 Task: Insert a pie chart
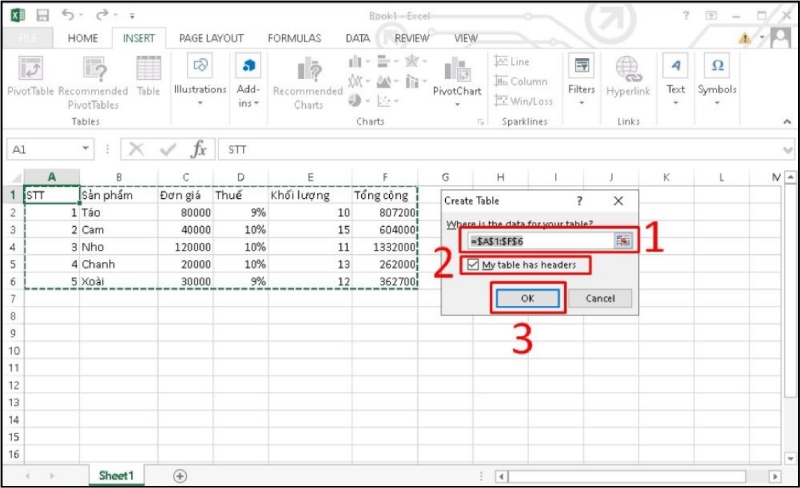tap(359, 101)
